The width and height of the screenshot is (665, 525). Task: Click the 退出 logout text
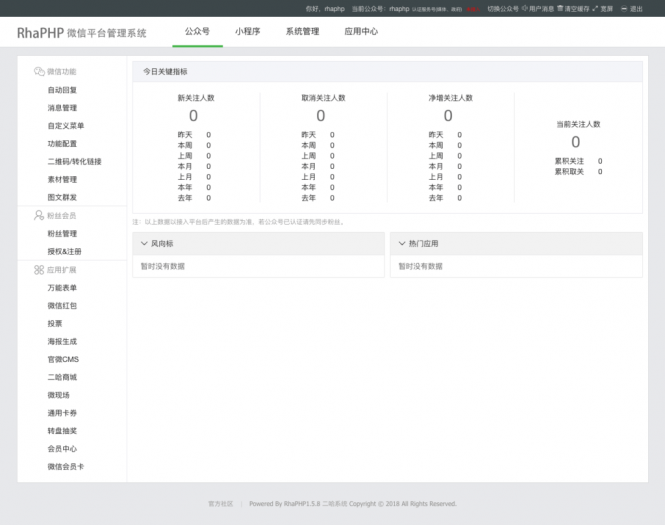636,8
